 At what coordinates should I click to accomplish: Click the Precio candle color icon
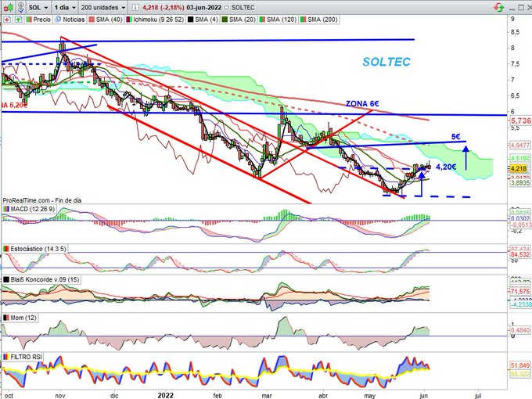(29, 20)
